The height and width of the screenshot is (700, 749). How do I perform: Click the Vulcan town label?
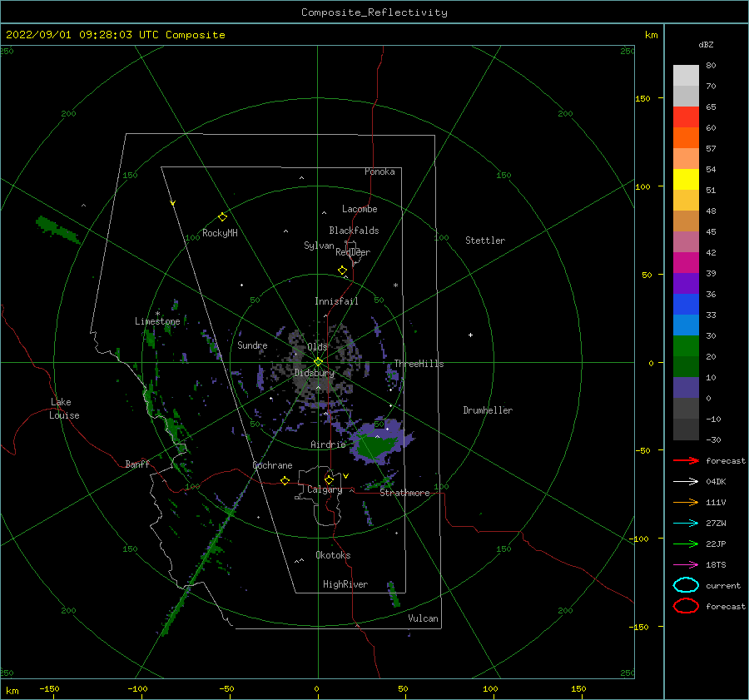click(424, 618)
